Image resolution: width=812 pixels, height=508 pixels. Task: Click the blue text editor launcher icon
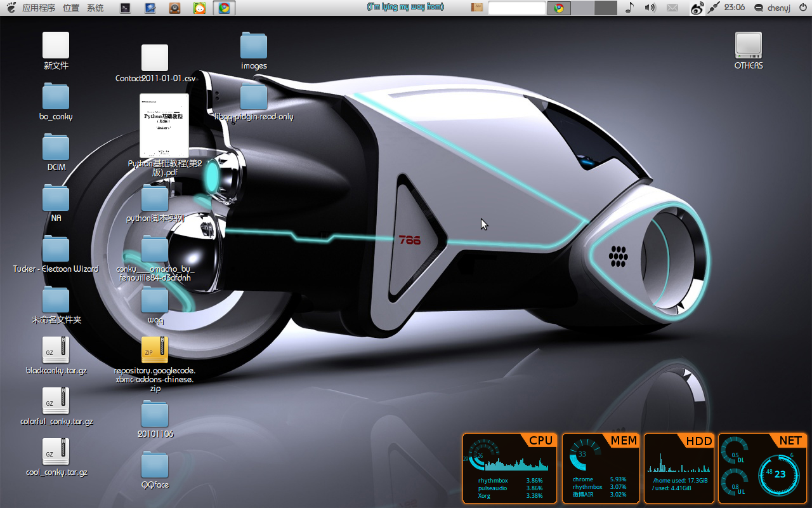tap(150, 8)
